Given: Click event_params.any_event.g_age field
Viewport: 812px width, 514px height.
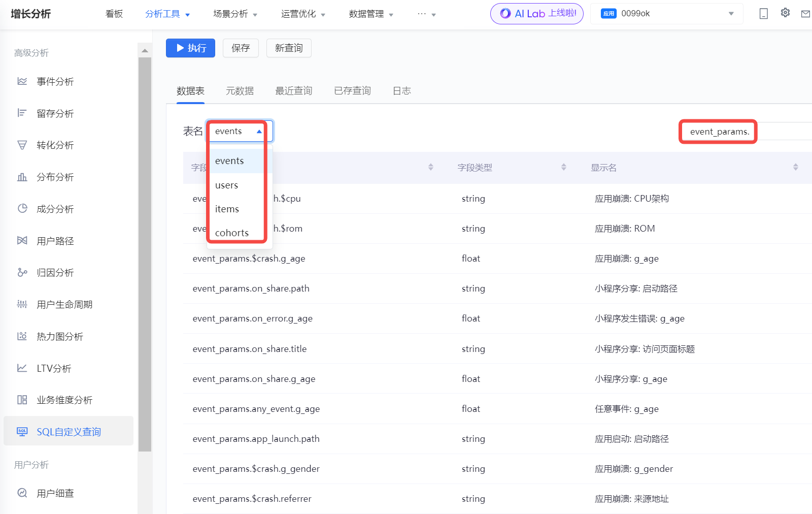Looking at the screenshot, I should point(256,409).
